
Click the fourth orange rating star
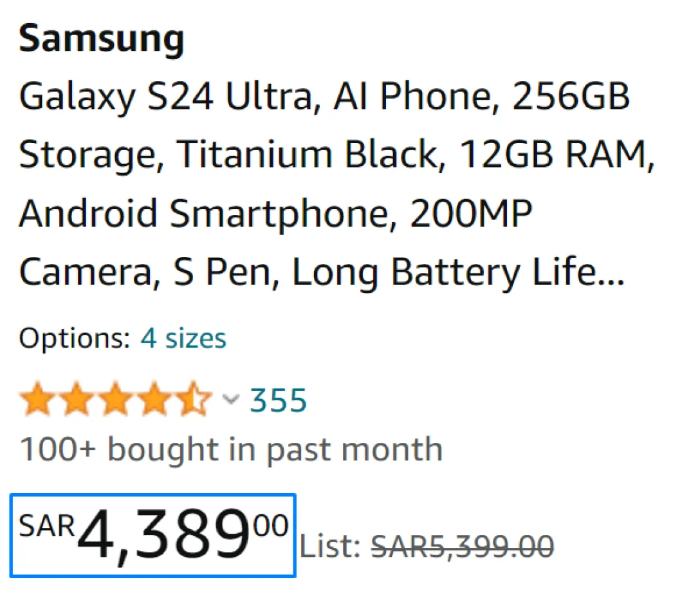point(154,399)
